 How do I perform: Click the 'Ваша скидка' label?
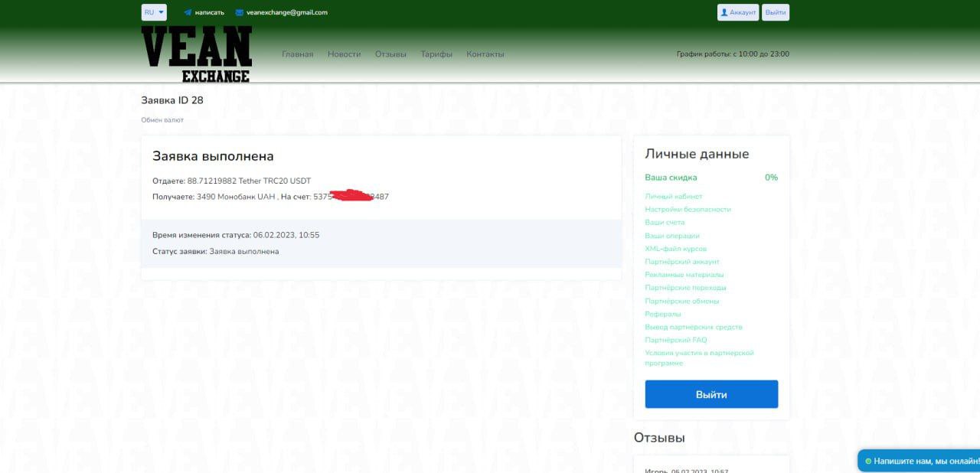pos(671,178)
